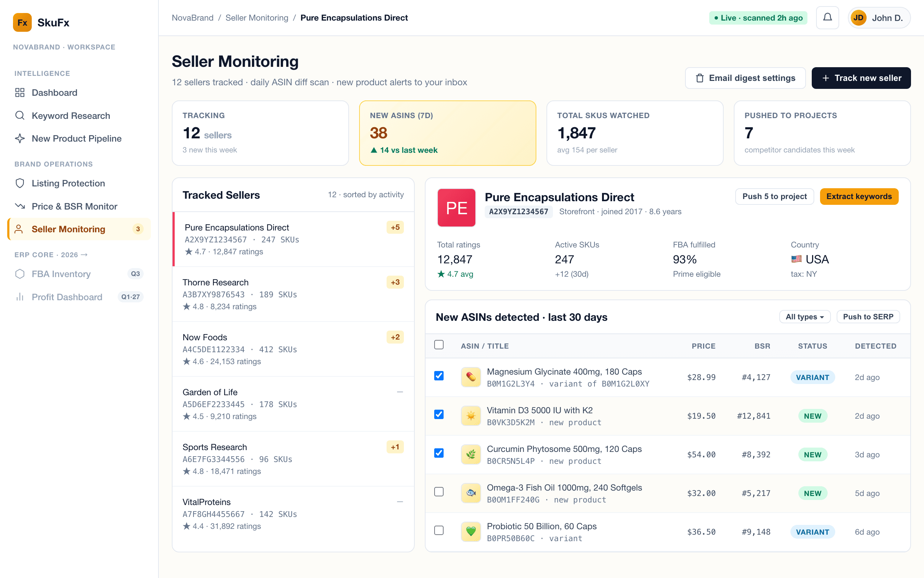Viewport: 924px width, 578px height.
Task: Navigate to Listing Protection
Action: coord(79,183)
